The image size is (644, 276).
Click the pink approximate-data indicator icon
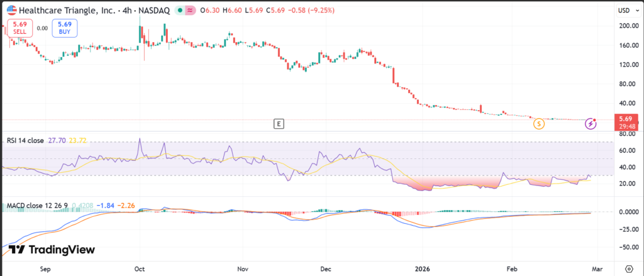[x=186, y=11]
